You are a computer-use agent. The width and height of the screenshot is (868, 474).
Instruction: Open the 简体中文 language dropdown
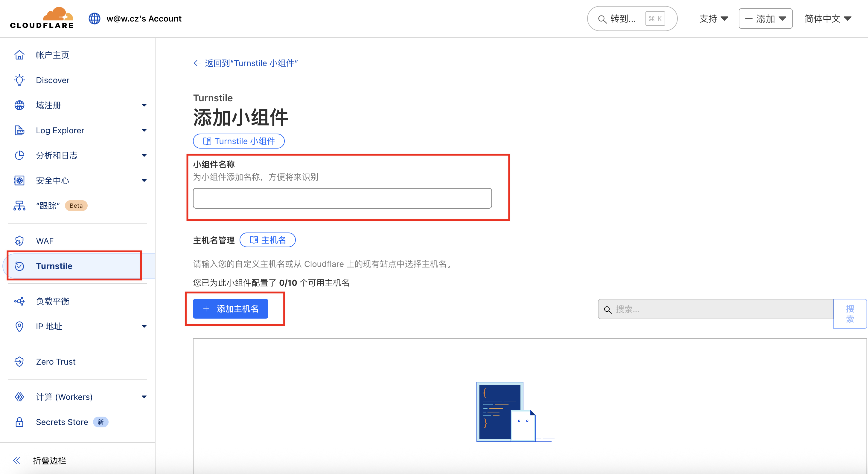828,19
